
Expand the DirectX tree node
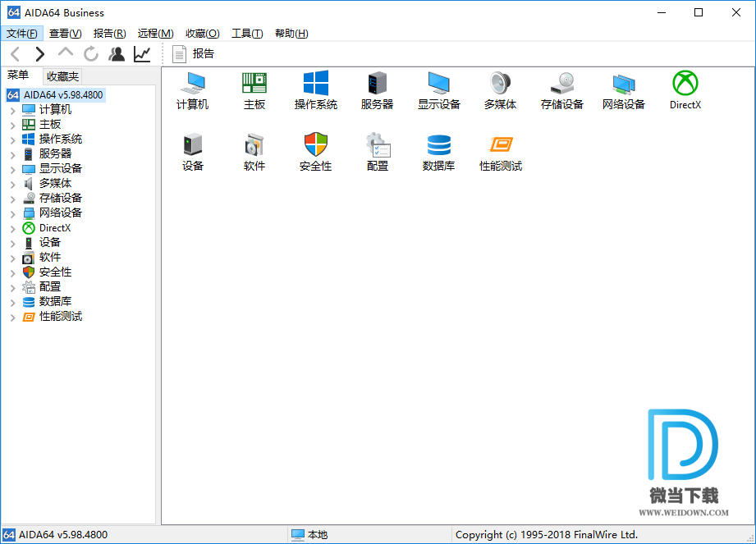pyautogui.click(x=13, y=229)
